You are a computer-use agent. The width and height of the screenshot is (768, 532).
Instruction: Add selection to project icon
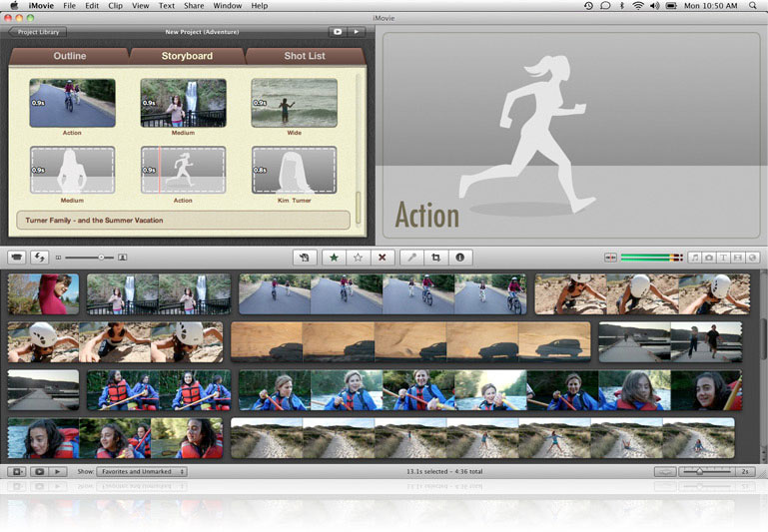coord(304,258)
